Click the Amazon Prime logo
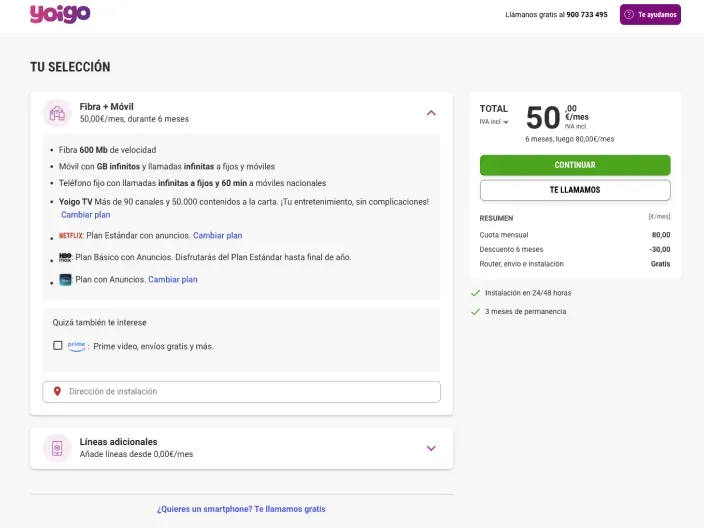Screen dimensions: 704x528 click(x=77, y=346)
